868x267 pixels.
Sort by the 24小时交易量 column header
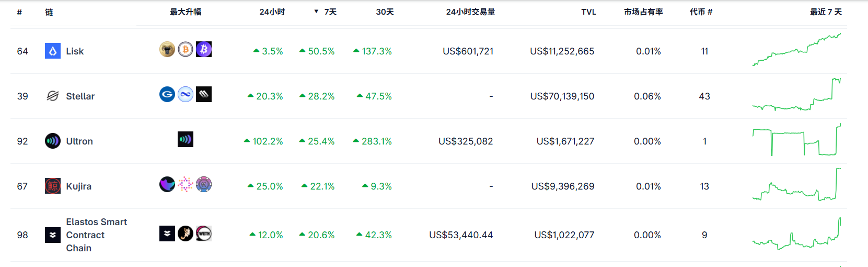[x=470, y=12]
